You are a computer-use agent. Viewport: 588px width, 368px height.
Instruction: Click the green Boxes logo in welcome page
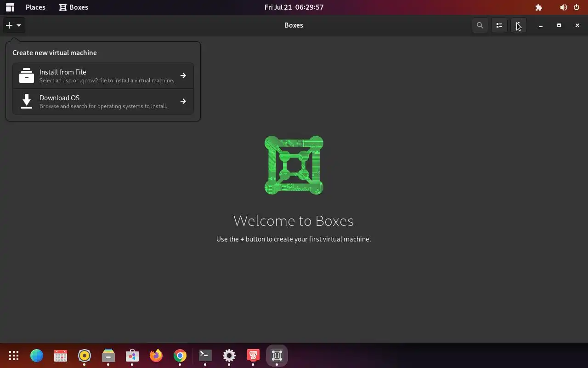tap(294, 165)
